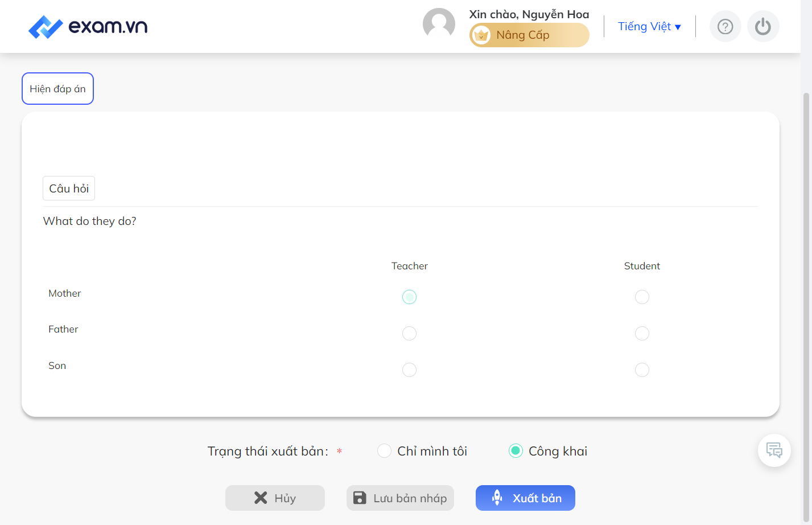Select Student radio for the Son row
This screenshot has height=525, width=812.
click(642, 370)
